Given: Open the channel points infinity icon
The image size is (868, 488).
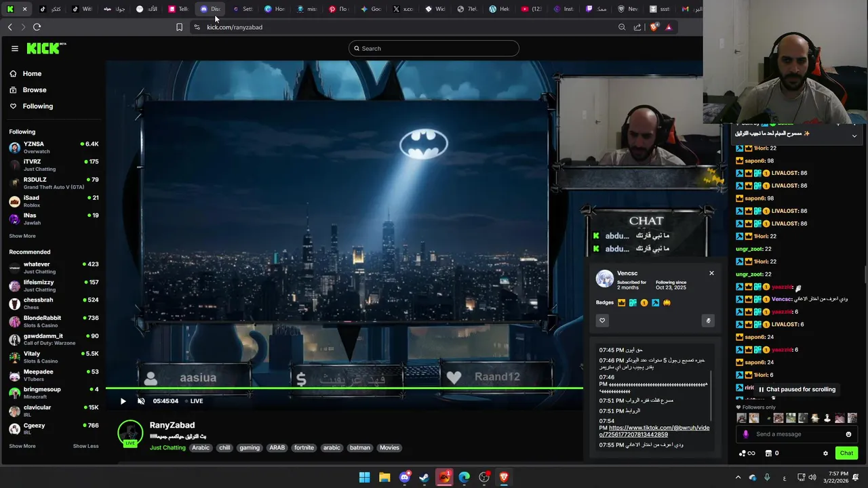Looking at the screenshot, I should 747,453.
